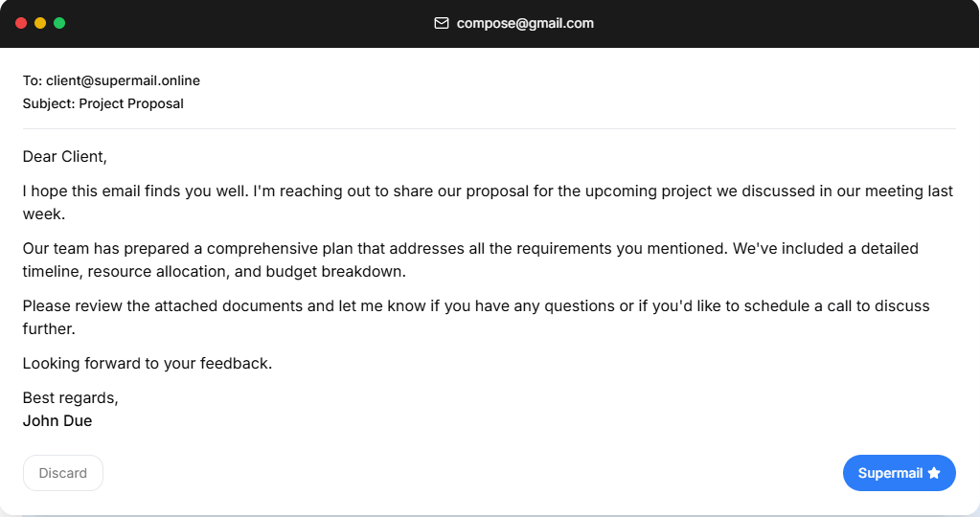This screenshot has width=980, height=517.
Task: Select the client@supermail.online recipient address
Action: coord(123,80)
